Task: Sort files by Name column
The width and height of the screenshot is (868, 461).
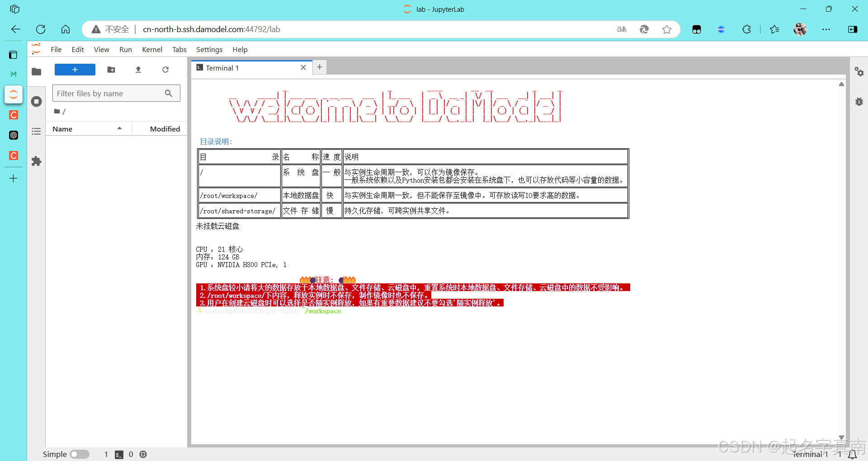Action: 89,129
